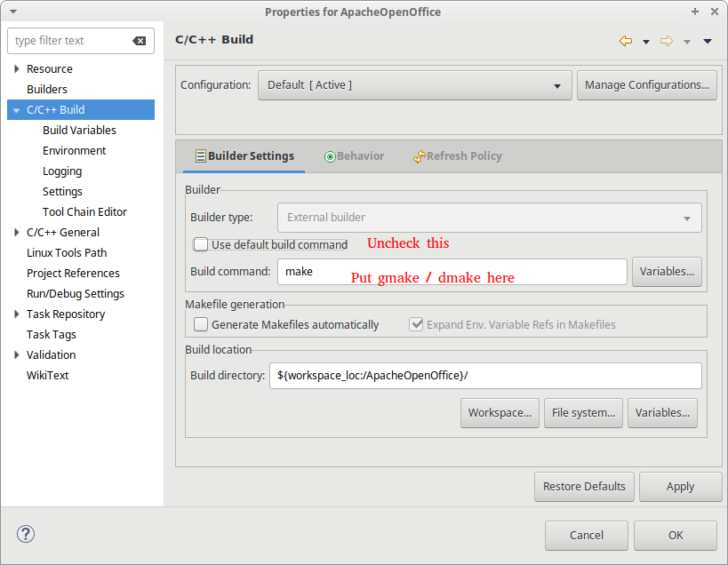728x565 pixels.
Task: Select Build Variables tree item
Action: (79, 131)
